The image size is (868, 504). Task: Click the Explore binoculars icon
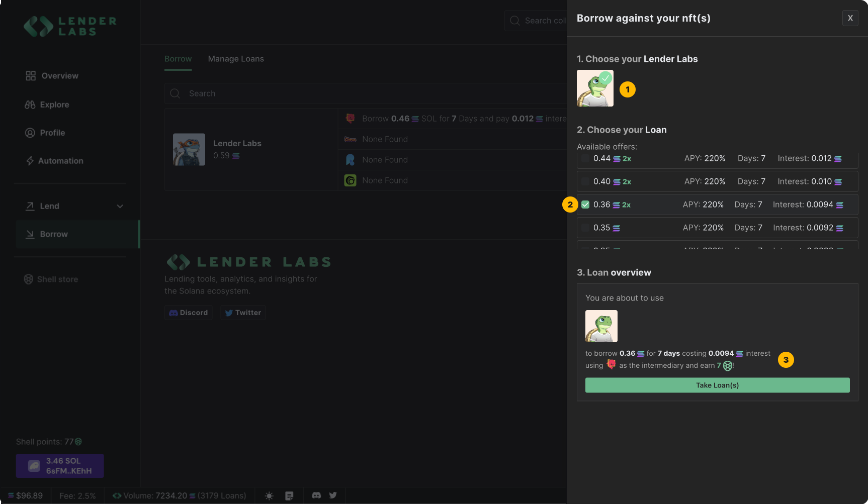30,105
